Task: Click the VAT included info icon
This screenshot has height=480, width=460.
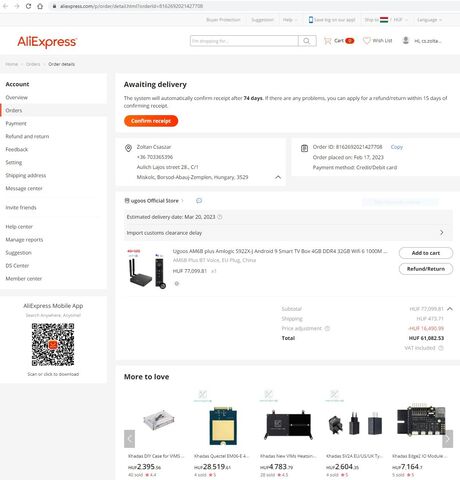Action: coord(441,348)
